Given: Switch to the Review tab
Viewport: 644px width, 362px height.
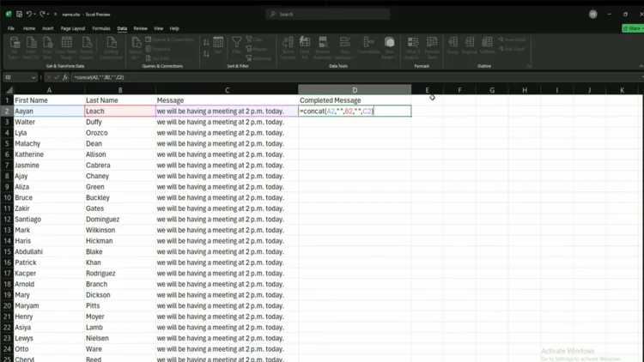Looking at the screenshot, I should pyautogui.click(x=141, y=28).
